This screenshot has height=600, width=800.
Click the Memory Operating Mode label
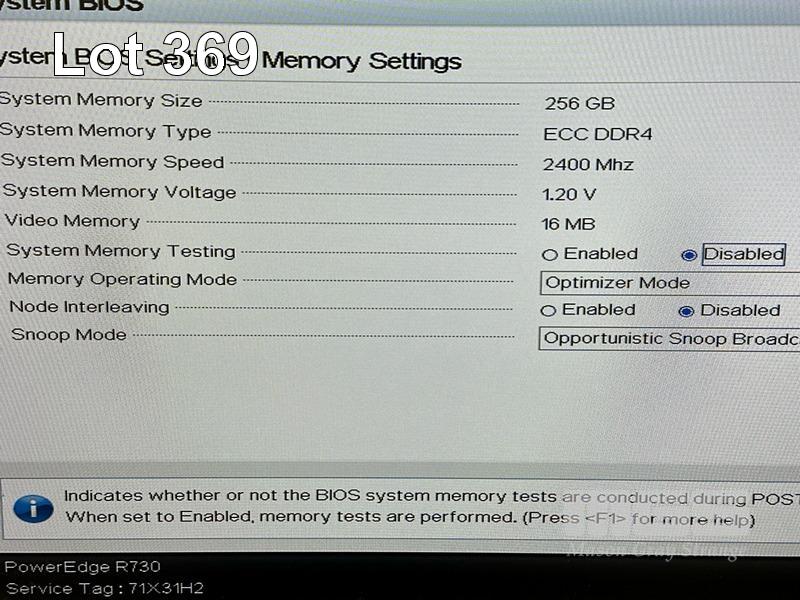click(x=122, y=280)
